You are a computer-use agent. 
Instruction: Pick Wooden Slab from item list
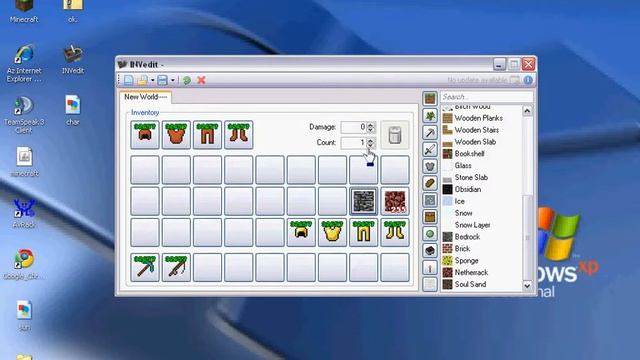click(x=482, y=142)
